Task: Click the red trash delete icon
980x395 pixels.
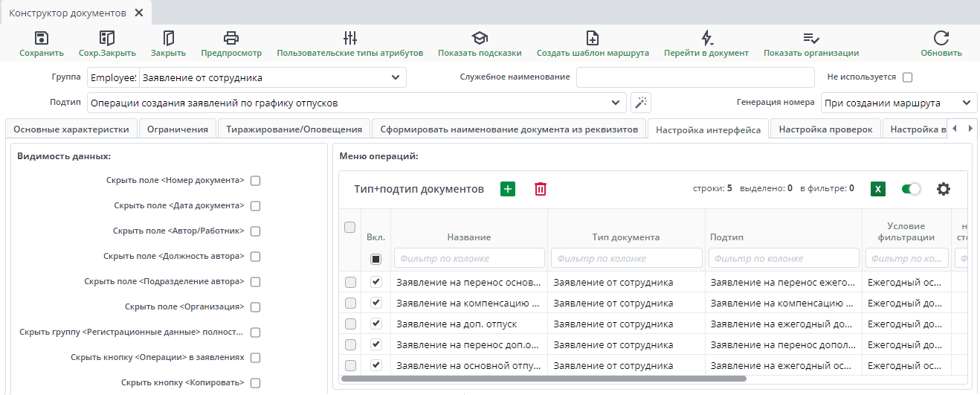Action: [541, 189]
